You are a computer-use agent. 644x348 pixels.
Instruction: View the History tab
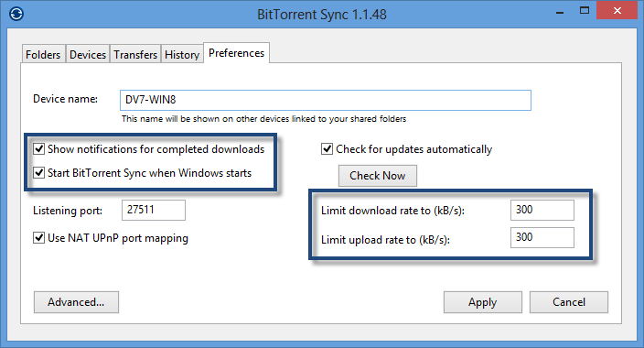coord(182,54)
